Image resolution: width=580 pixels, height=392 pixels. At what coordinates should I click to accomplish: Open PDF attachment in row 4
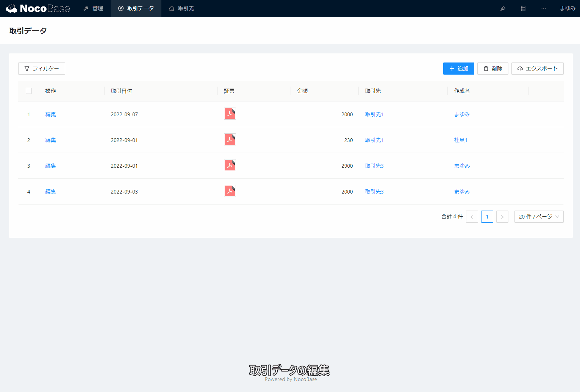[x=230, y=191]
